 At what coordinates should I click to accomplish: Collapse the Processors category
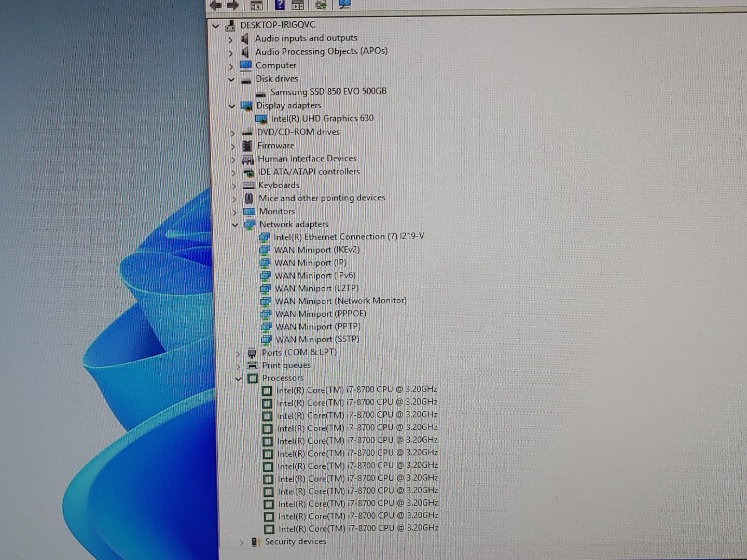click(x=238, y=379)
